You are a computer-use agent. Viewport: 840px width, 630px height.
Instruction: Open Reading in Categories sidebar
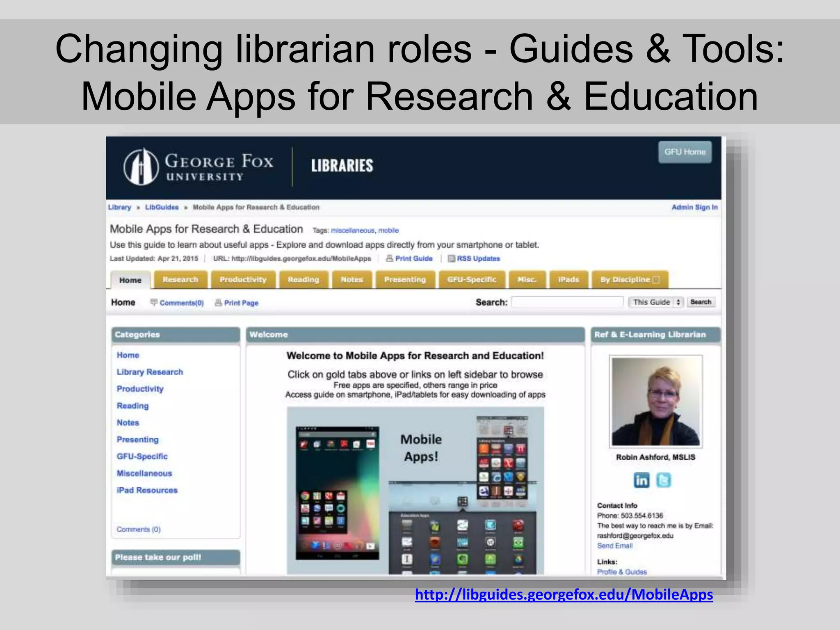132,406
